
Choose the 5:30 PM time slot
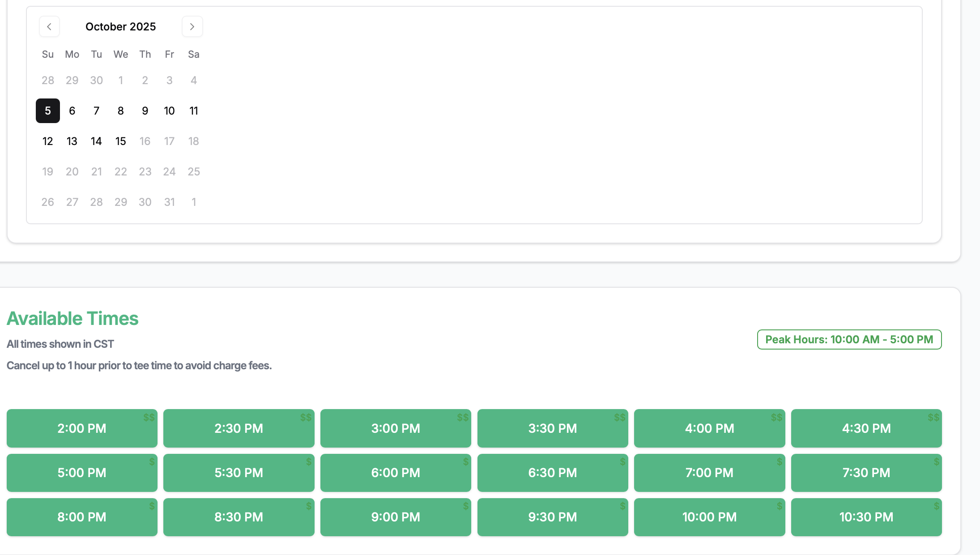(239, 473)
